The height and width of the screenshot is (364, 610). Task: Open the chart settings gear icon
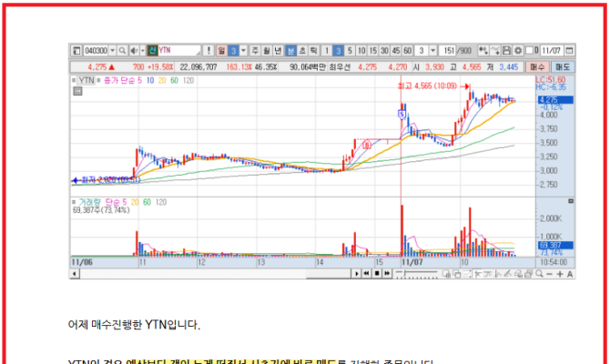(x=518, y=50)
